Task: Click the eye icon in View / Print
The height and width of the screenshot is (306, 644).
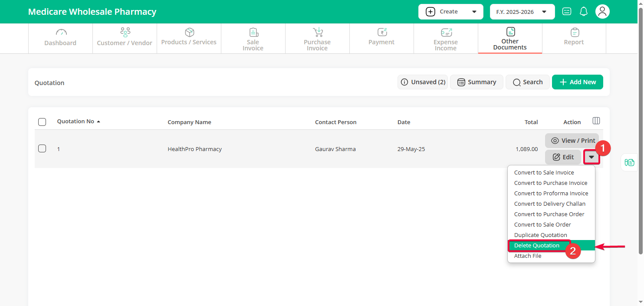Action: [x=555, y=141]
